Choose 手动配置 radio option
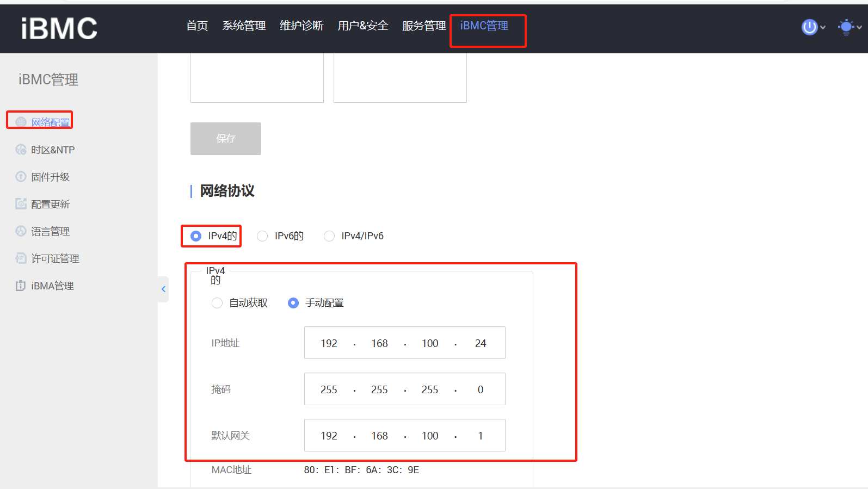This screenshot has height=489, width=868. point(293,303)
